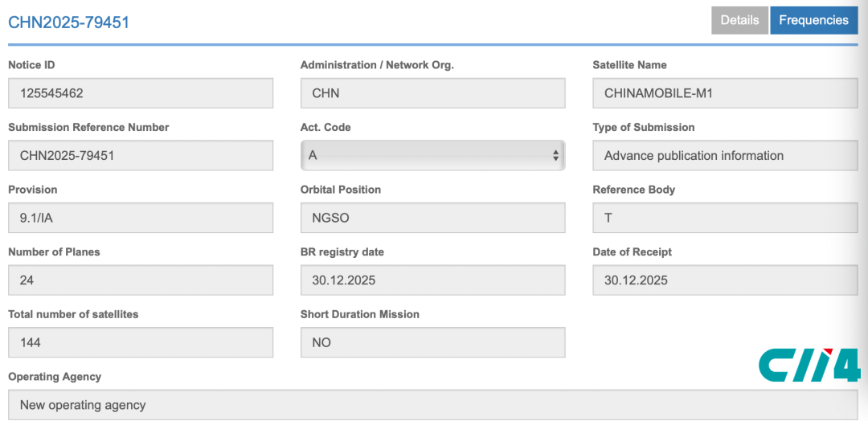Click the Notice ID field
Image resolution: width=868 pixels, height=421 pixels.
point(141,93)
